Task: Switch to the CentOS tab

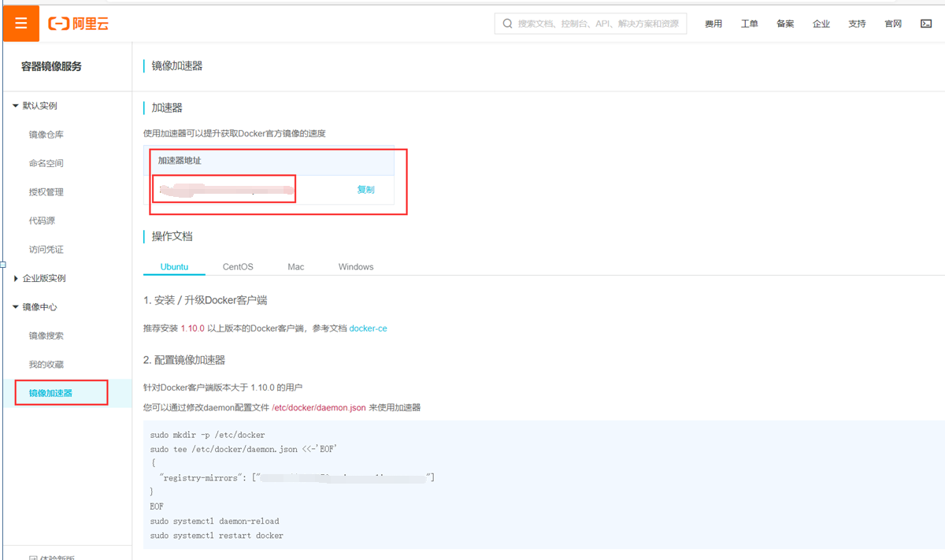Action: point(238,267)
